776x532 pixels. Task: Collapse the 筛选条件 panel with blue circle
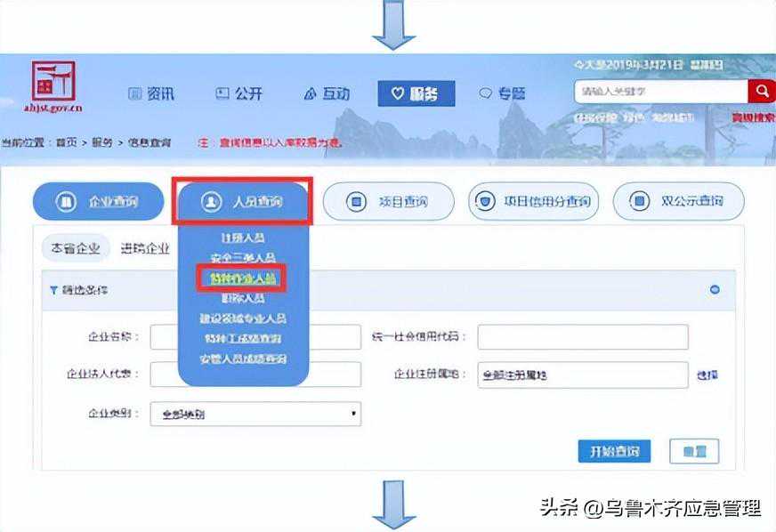coord(715,290)
